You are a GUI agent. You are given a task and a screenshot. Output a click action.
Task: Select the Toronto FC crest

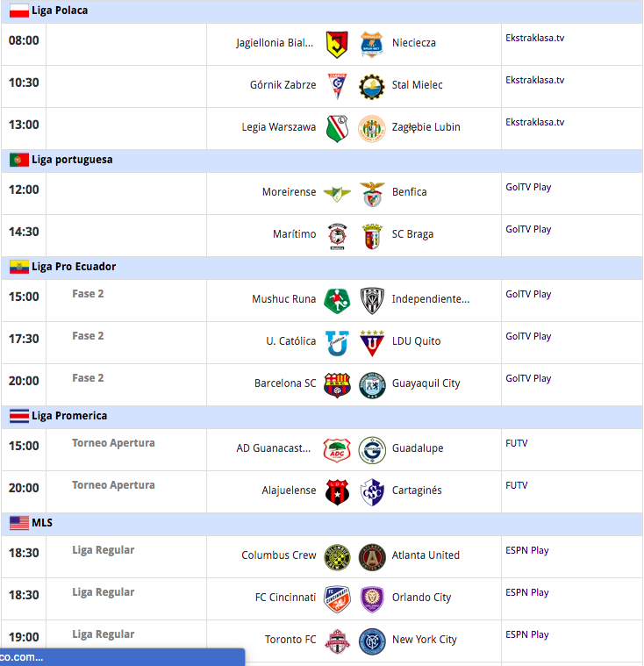pos(337,641)
